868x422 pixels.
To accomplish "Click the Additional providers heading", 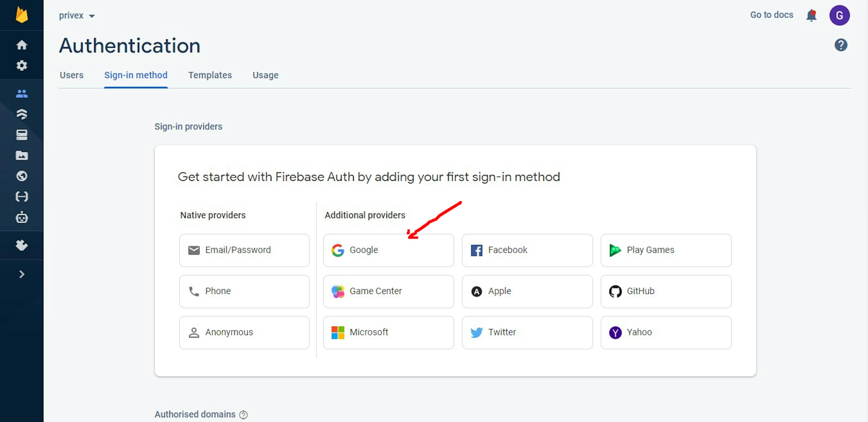I will click(365, 215).
